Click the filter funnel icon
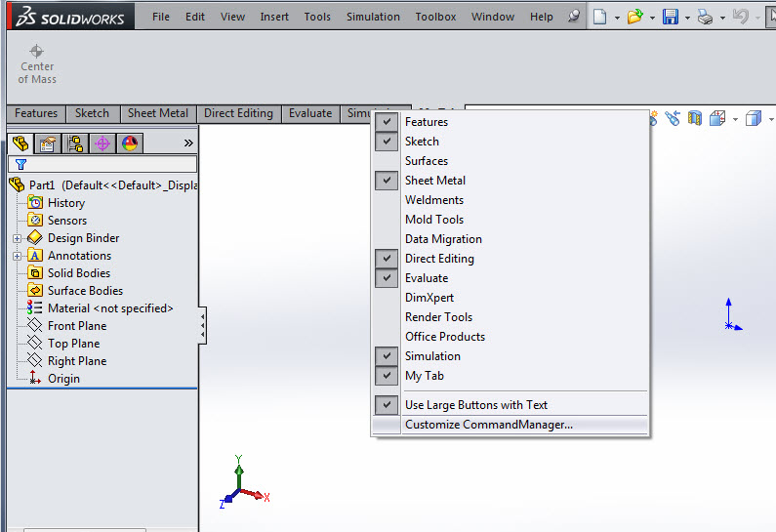776x532 pixels. pos(20,164)
